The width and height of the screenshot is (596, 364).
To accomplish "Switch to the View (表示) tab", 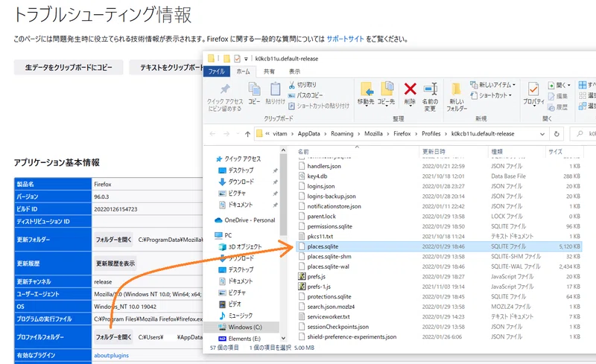I will [294, 71].
